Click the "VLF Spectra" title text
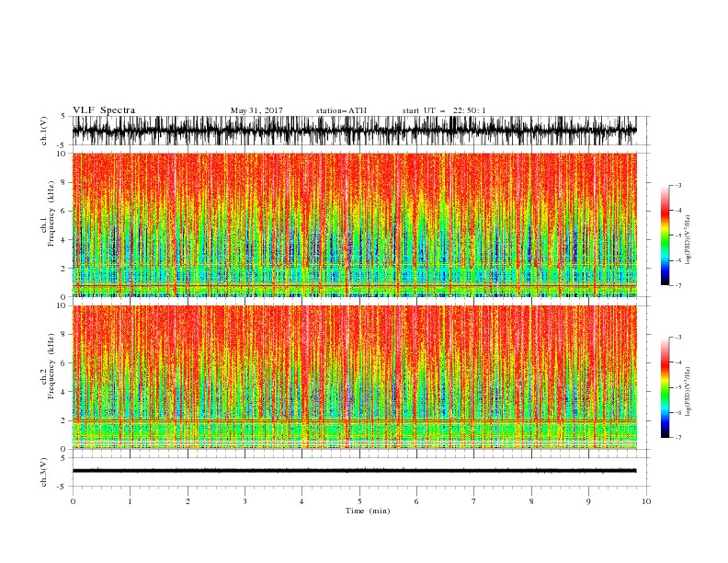This screenshot has height=563, width=728. tap(104, 110)
